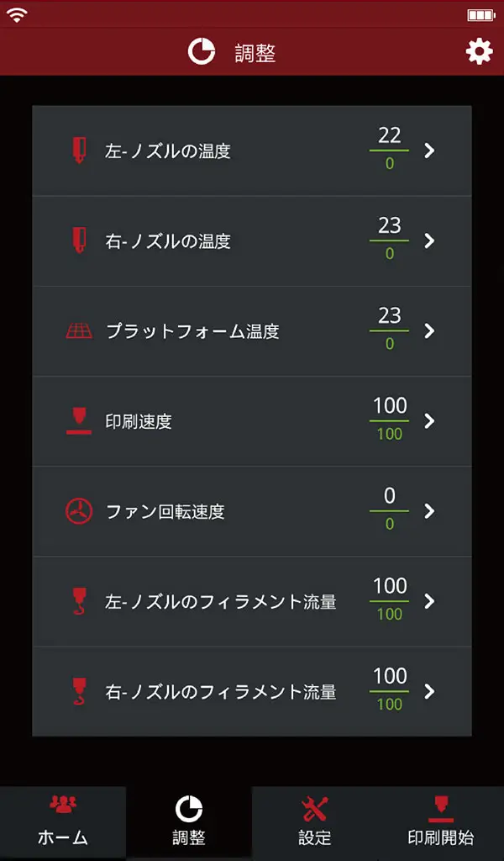Image resolution: width=504 pixels, height=861 pixels.
Task: Expand プラットフォーム温度 chevron arrow
Action: (x=429, y=330)
